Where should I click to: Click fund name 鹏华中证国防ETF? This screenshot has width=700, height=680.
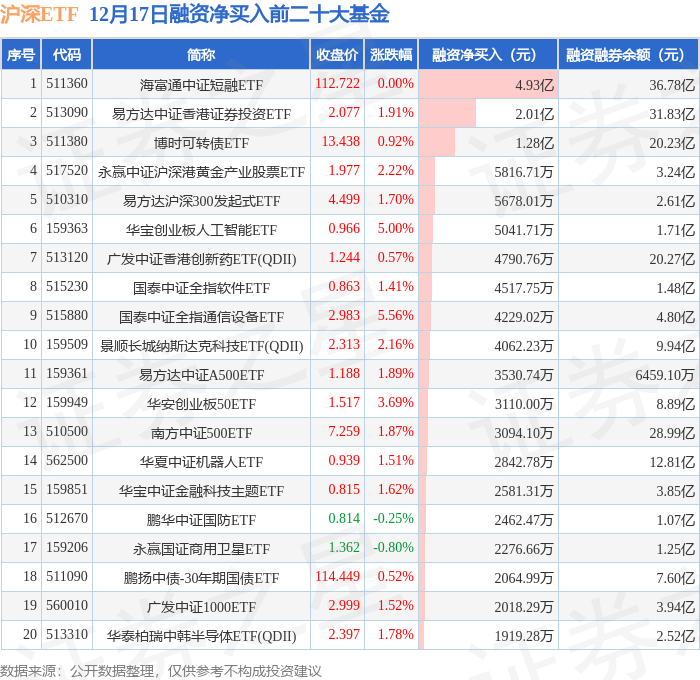pos(201,520)
